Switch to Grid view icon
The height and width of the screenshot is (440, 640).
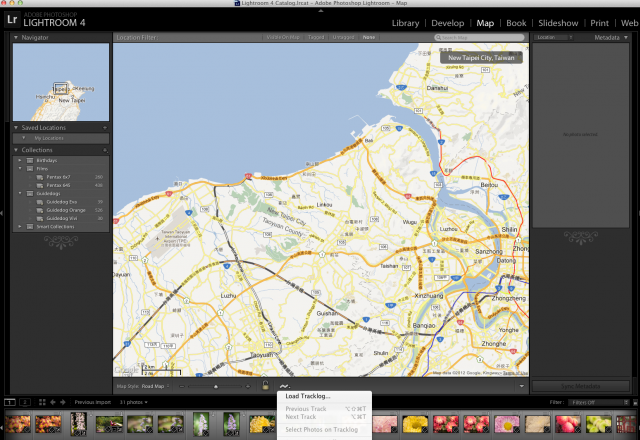42,402
